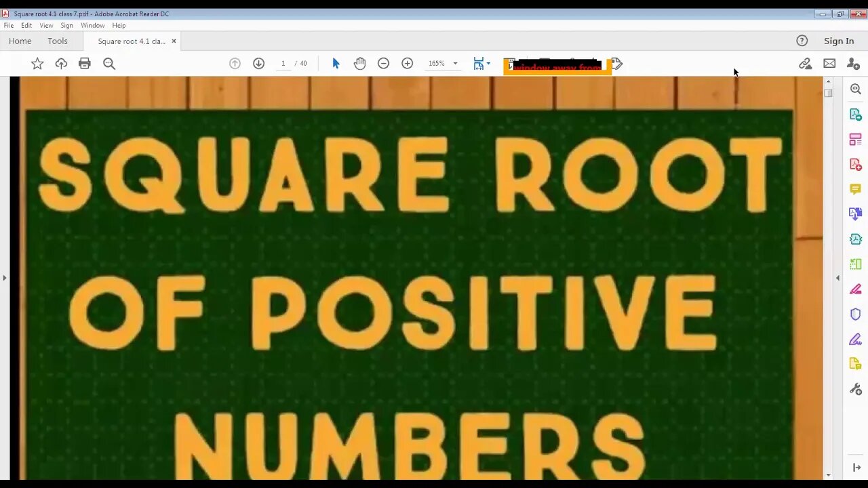
Task: Open the File menu
Action: pos(9,25)
